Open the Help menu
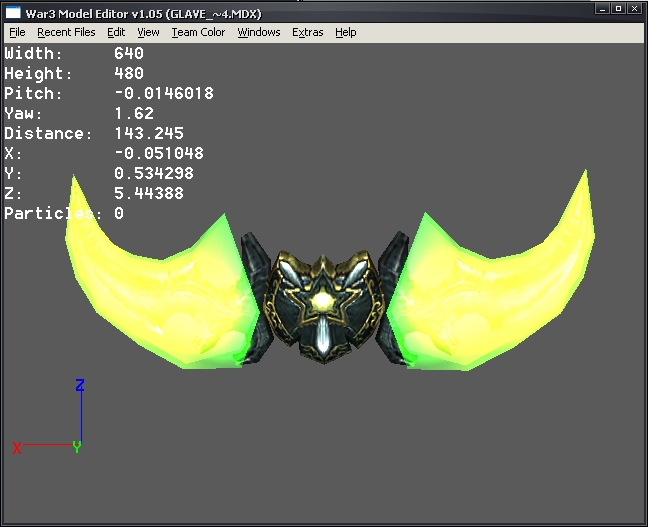The image size is (648, 527). coord(345,32)
